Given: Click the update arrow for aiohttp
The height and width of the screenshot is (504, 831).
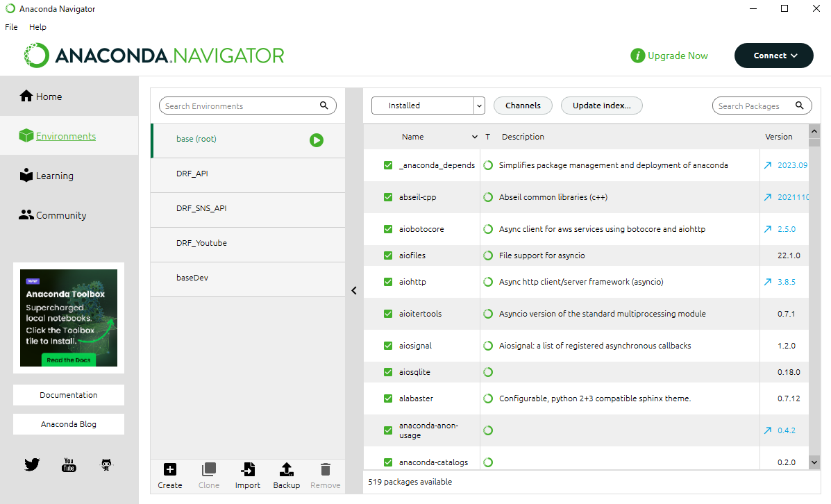Looking at the screenshot, I should [x=767, y=282].
